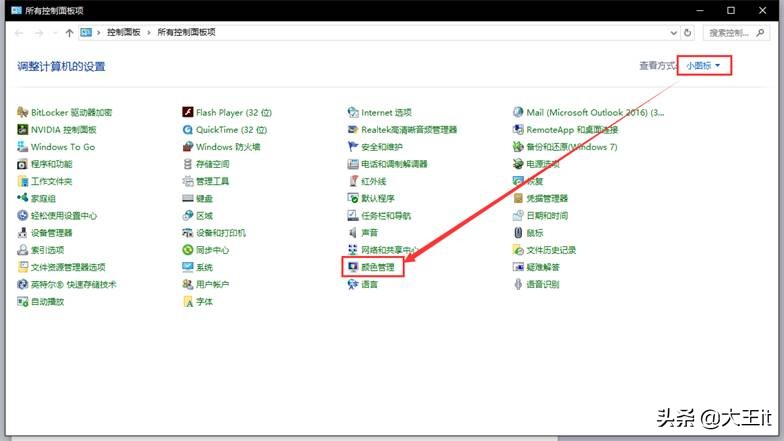Expand chevron after 控制面板 in breadcrumb
Image resolution: width=784 pixels, height=441 pixels.
148,32
